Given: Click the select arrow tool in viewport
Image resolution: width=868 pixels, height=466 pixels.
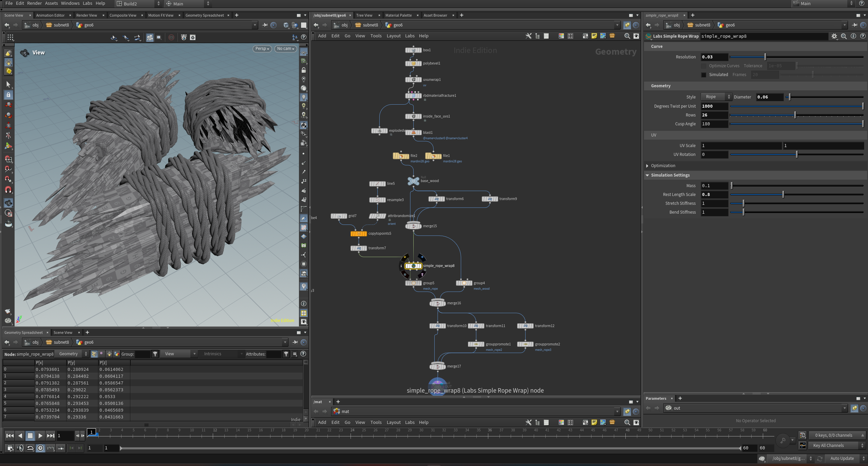Looking at the screenshot, I should tap(8, 84).
